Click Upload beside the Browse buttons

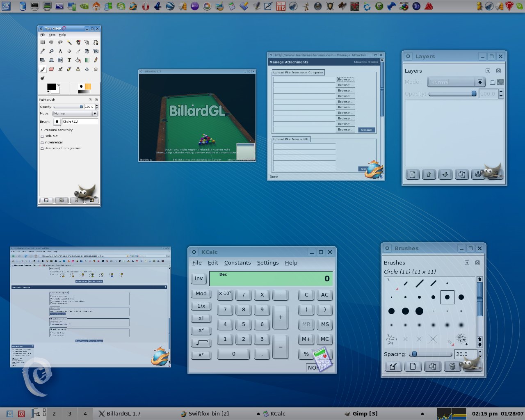(366, 130)
